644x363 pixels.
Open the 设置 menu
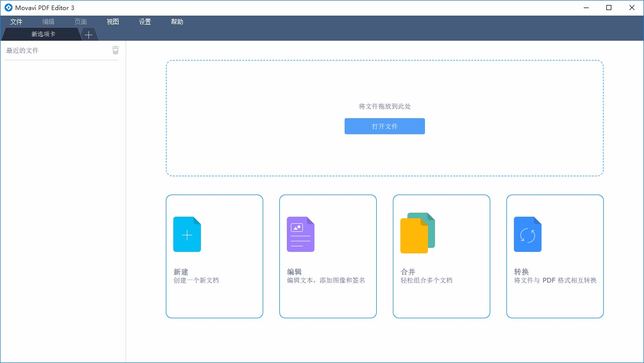pyautogui.click(x=145, y=22)
